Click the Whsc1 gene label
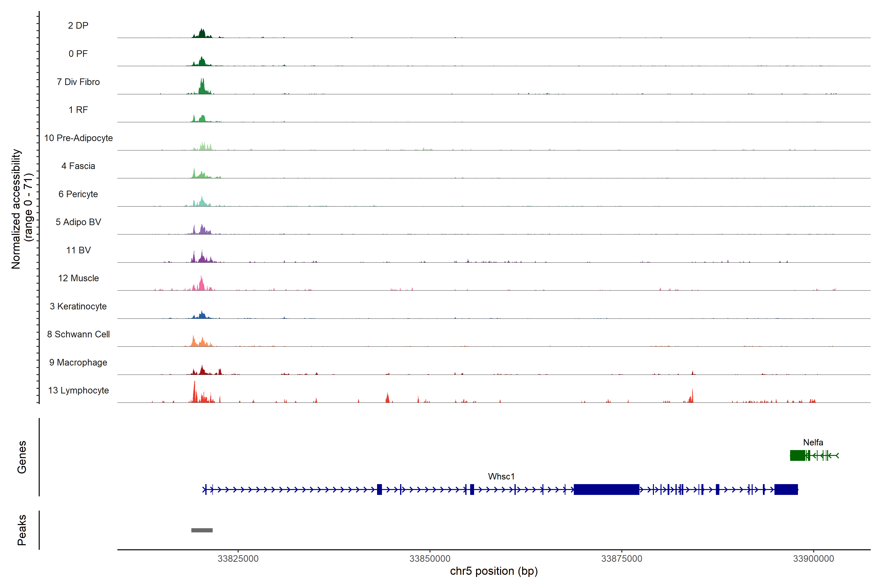This screenshot has width=882, height=588. click(501, 476)
